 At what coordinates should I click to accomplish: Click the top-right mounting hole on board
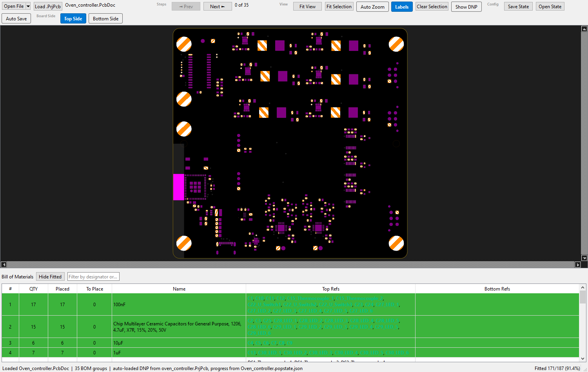click(x=396, y=44)
